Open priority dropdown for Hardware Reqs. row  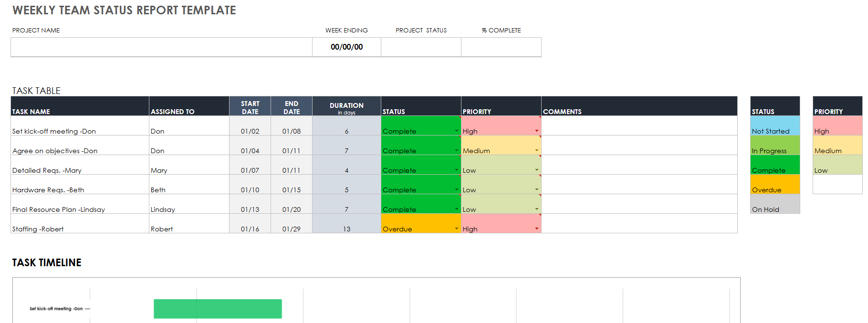pos(536,189)
